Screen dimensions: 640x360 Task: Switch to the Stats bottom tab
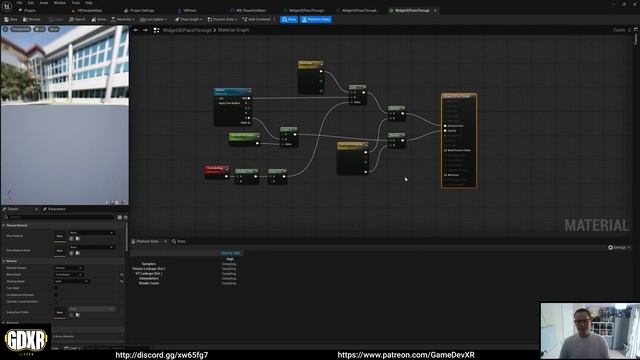click(179, 241)
